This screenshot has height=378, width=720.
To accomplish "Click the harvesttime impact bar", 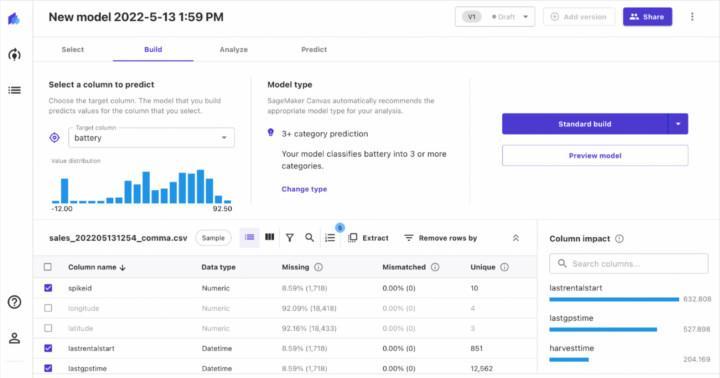I will [569, 360].
